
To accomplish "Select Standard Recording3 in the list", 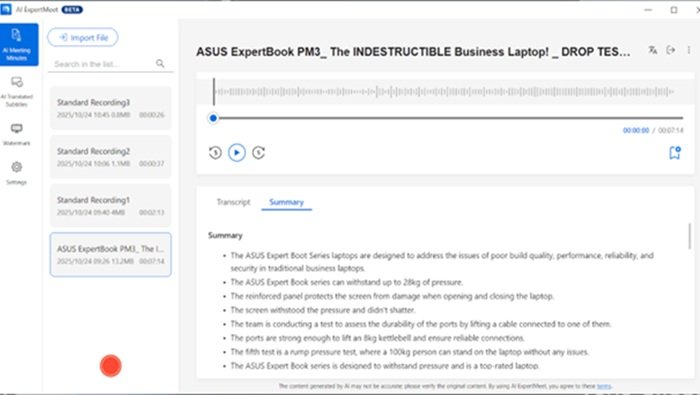I will 110,108.
